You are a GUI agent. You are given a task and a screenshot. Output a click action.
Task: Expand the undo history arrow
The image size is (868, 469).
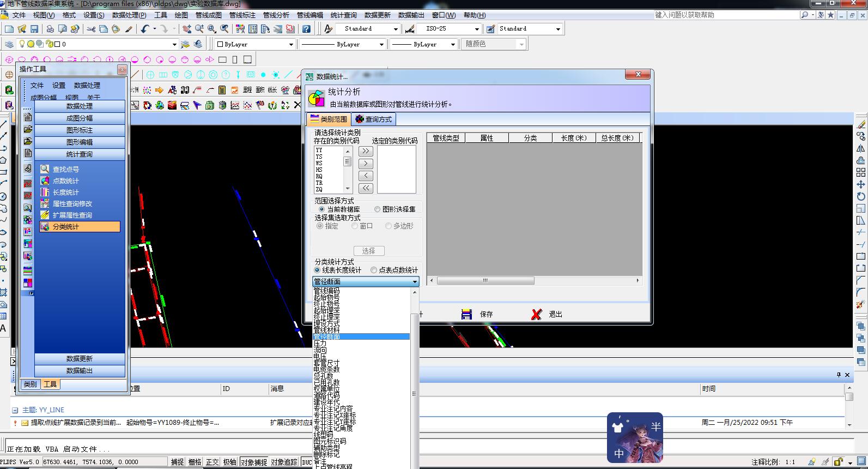click(x=155, y=29)
